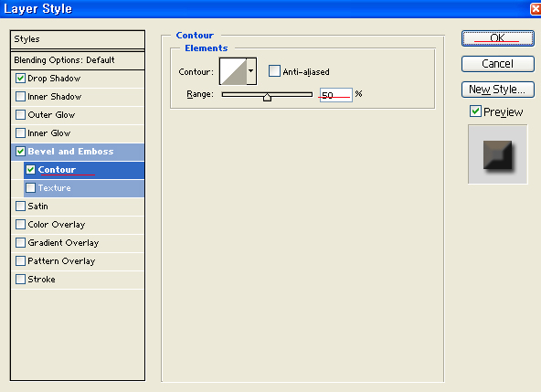Image resolution: width=541 pixels, height=392 pixels.
Task: Click the layer style preview thumbnail
Action: pos(497,154)
